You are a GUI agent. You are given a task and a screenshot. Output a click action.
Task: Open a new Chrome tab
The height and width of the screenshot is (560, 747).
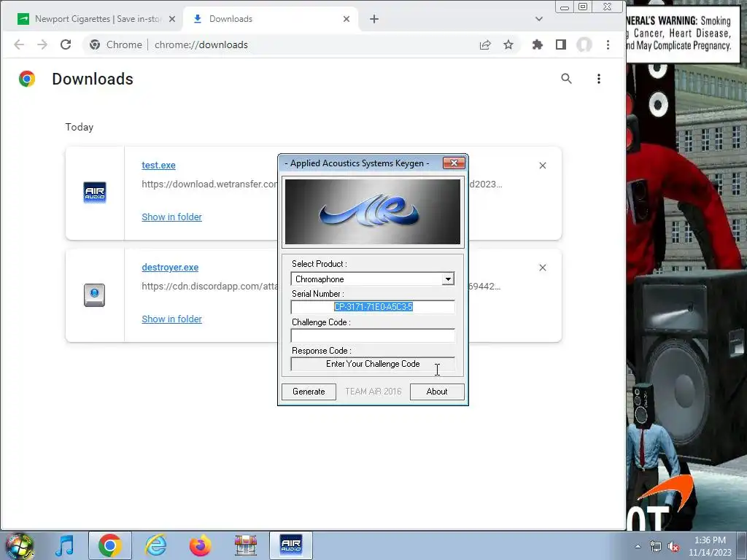(374, 19)
